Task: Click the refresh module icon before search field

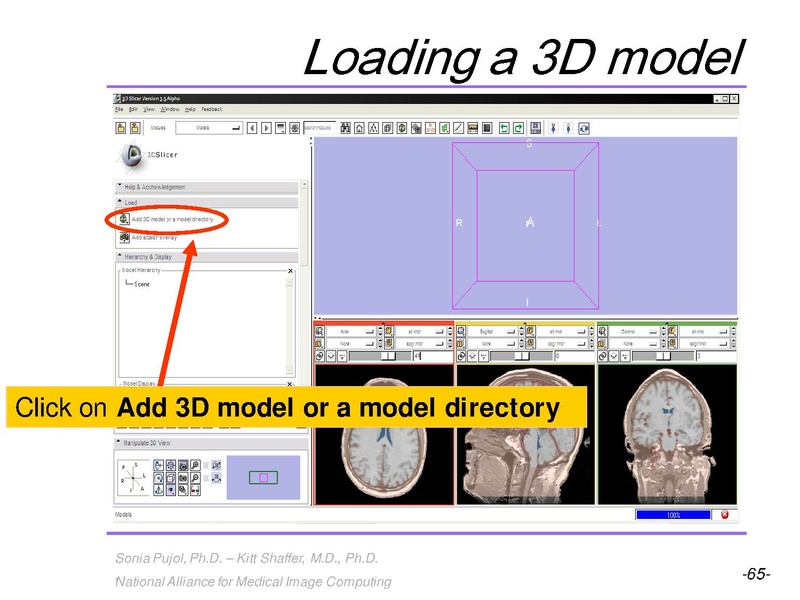Action: point(295,128)
